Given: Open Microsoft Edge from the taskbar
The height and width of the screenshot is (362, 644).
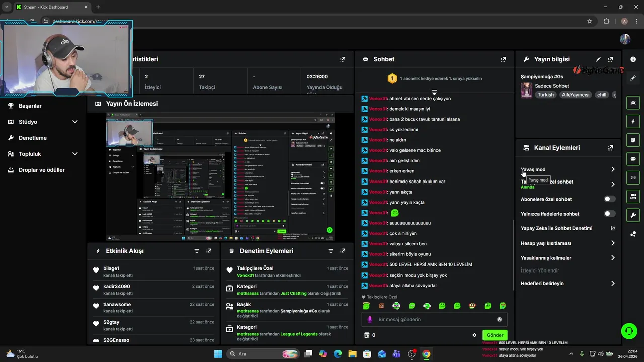Looking at the screenshot, I should pos(338,354).
